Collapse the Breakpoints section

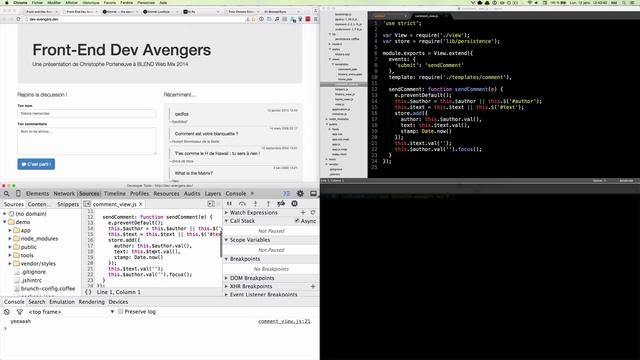tap(227, 259)
